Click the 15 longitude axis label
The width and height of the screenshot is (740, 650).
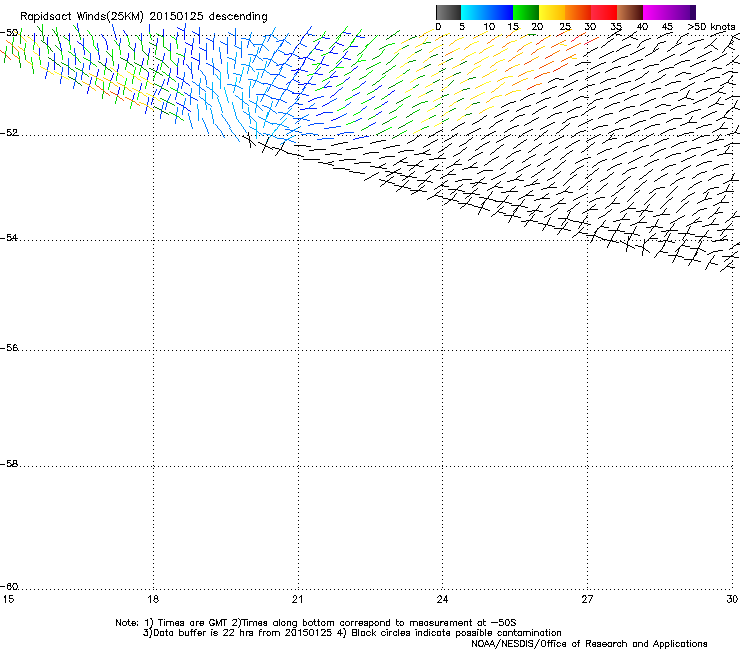coord(8,599)
